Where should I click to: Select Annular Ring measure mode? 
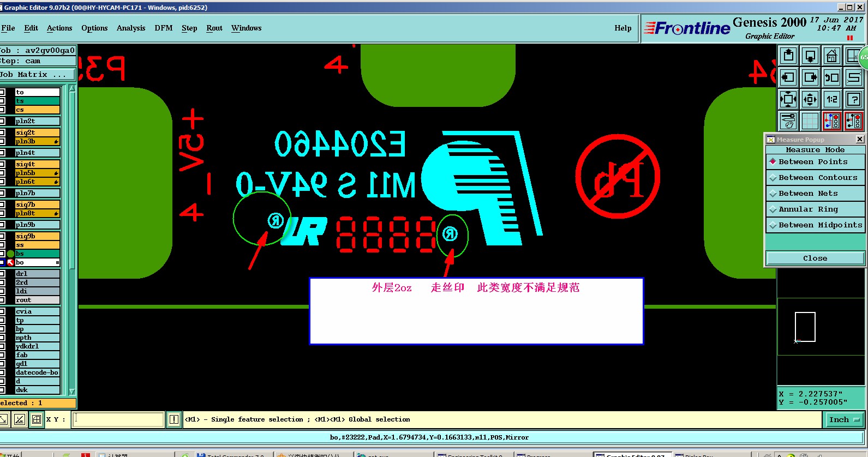pos(815,209)
